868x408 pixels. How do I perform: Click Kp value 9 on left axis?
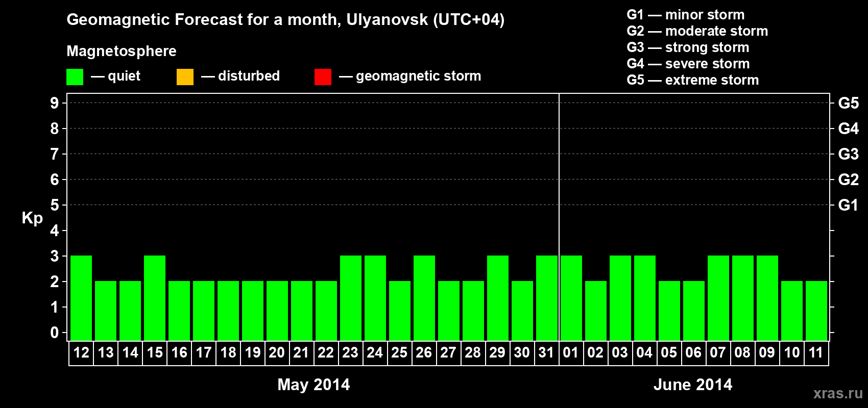click(x=55, y=103)
